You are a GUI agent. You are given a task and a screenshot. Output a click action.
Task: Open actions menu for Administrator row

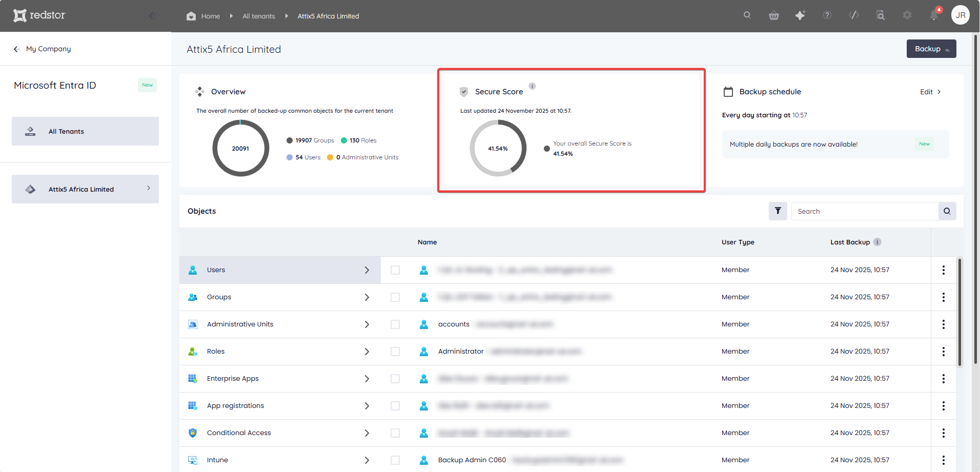pyautogui.click(x=943, y=352)
